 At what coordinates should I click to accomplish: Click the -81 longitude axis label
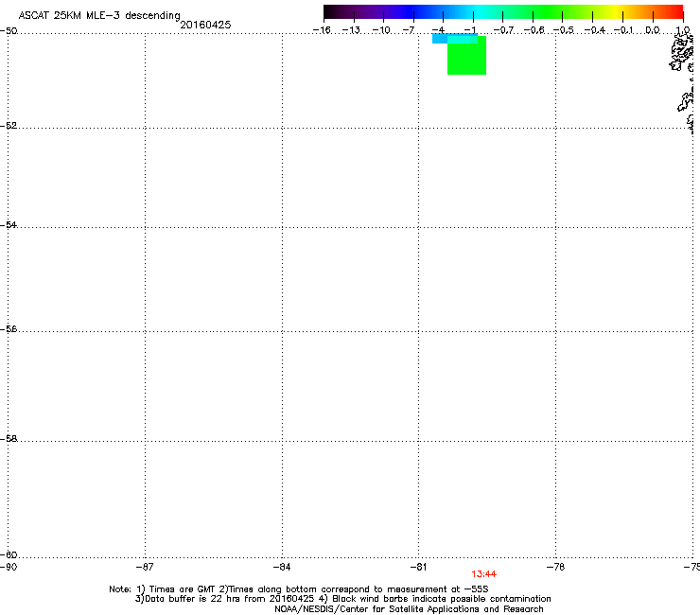tap(419, 567)
